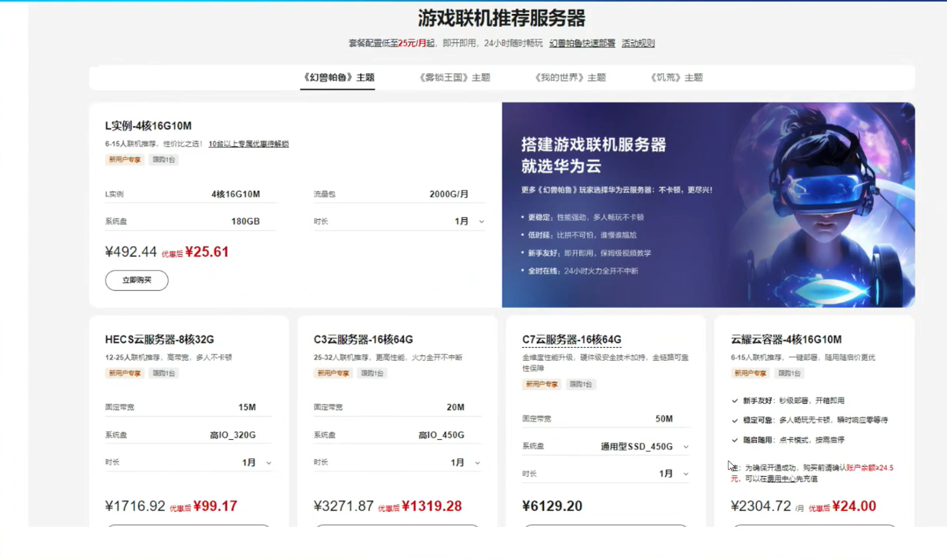947x560 pixels.
Task: Open the 《饥荒》主题 tab
Action: (676, 78)
